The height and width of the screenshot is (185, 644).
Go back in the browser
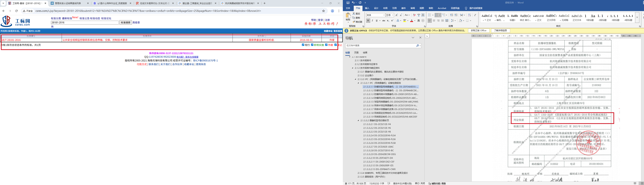tap(4, 11)
